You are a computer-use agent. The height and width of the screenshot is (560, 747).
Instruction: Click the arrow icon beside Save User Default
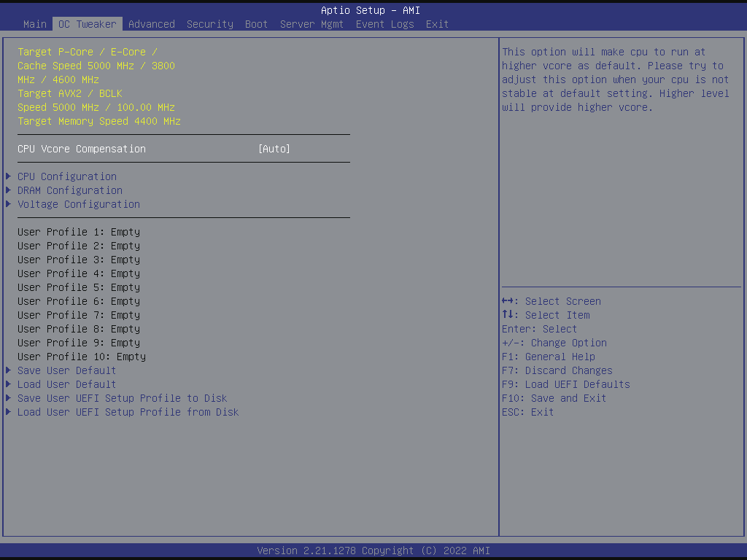(x=9, y=370)
